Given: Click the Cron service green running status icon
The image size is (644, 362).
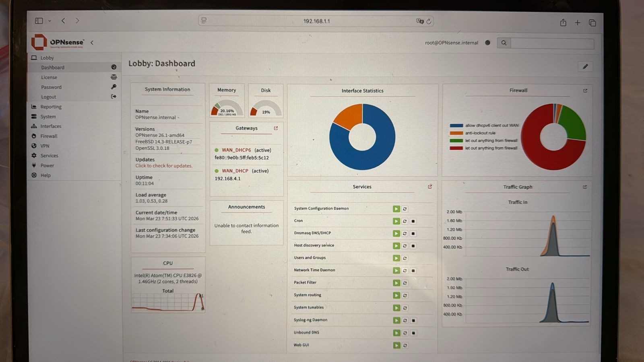Looking at the screenshot, I should coord(396,221).
